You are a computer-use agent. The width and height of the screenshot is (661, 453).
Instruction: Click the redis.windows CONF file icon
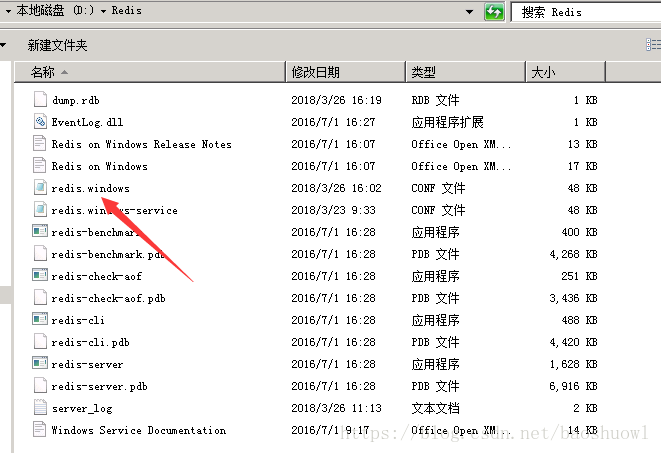click(40, 187)
